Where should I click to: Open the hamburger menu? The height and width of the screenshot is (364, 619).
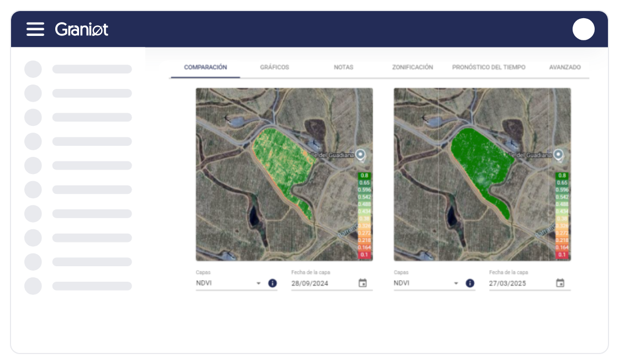[35, 29]
